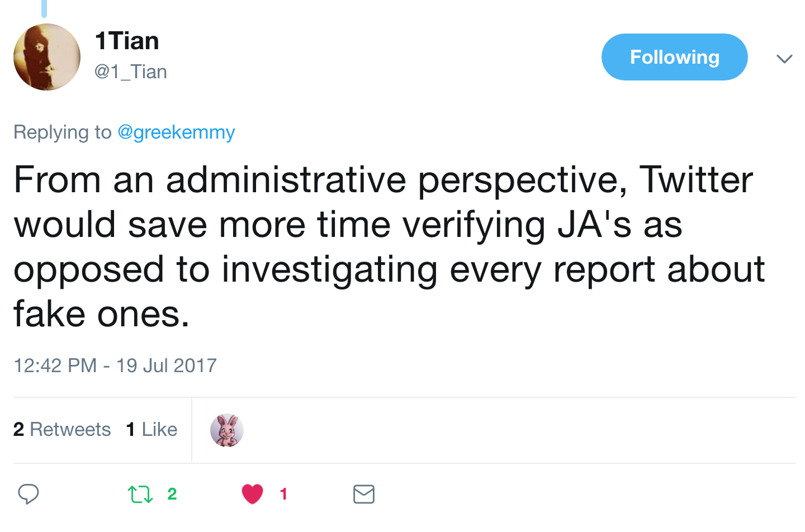The width and height of the screenshot is (805, 532).
Task: Show who gave the 1 Like
Action: 151,429
